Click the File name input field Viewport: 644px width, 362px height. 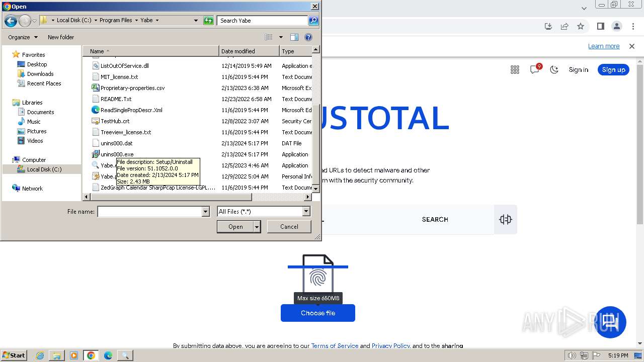coord(149,212)
